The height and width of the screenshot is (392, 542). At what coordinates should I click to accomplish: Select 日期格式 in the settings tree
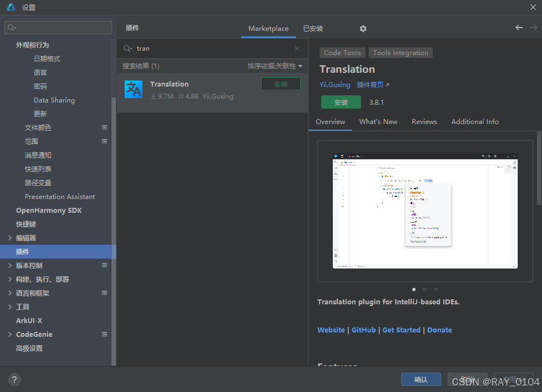click(x=47, y=58)
